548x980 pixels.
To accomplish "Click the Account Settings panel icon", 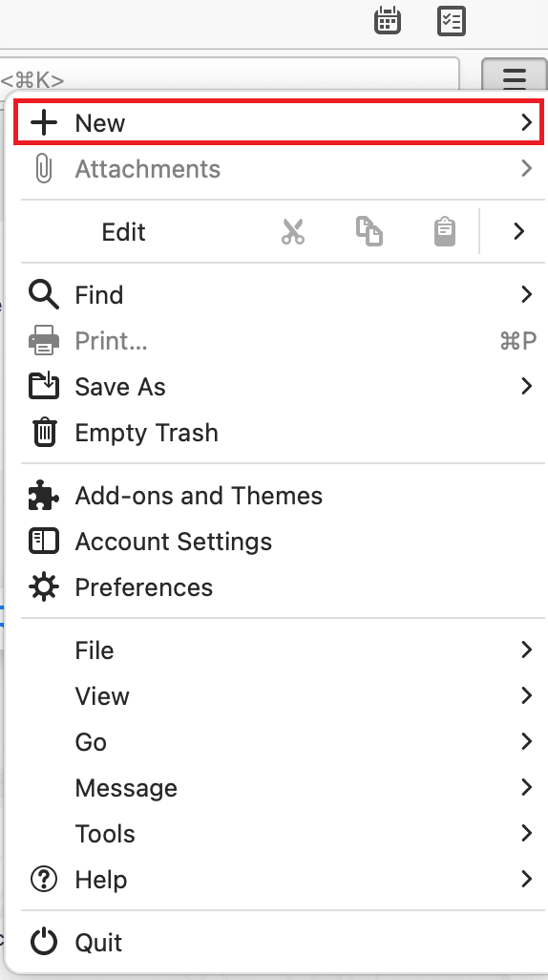I will (44, 542).
